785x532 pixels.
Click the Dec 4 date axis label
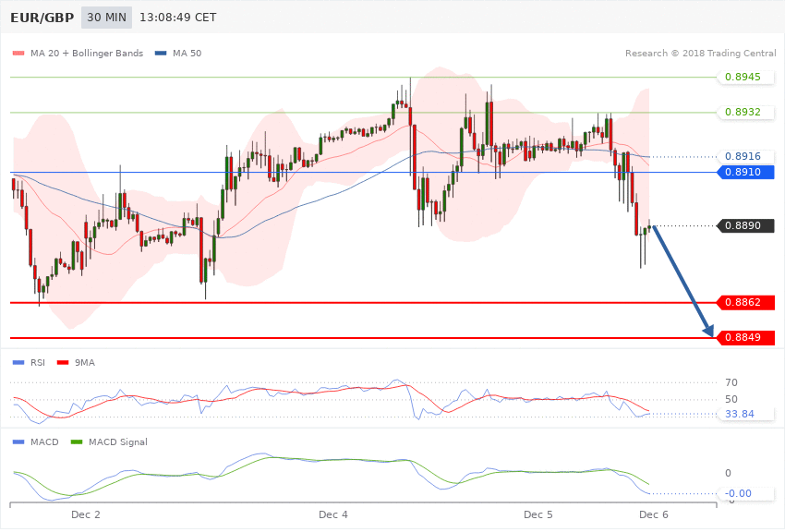(x=332, y=514)
